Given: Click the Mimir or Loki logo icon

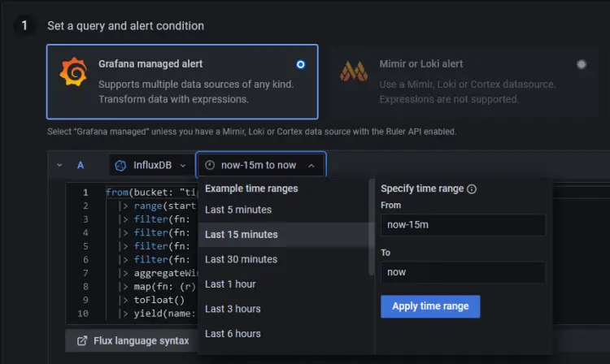Looking at the screenshot, I should pos(354,72).
